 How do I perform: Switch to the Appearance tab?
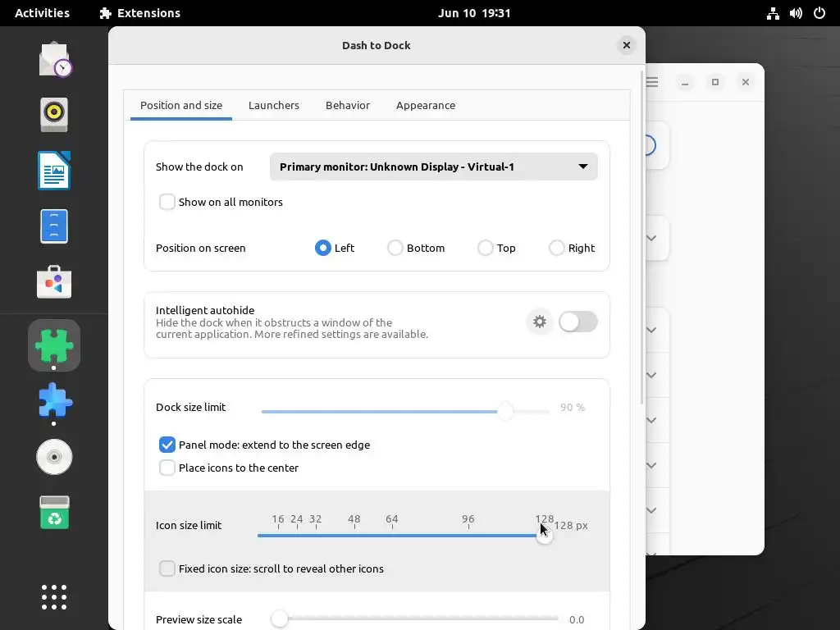pos(426,105)
